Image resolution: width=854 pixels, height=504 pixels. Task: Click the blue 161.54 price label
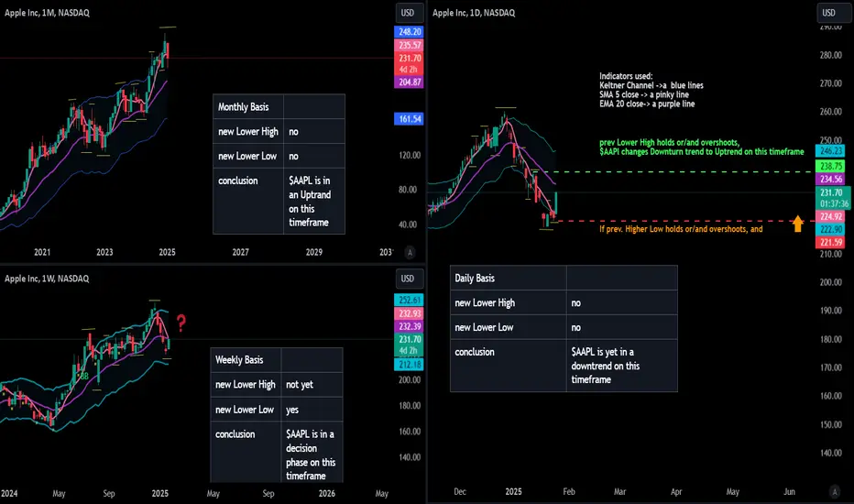coord(409,119)
